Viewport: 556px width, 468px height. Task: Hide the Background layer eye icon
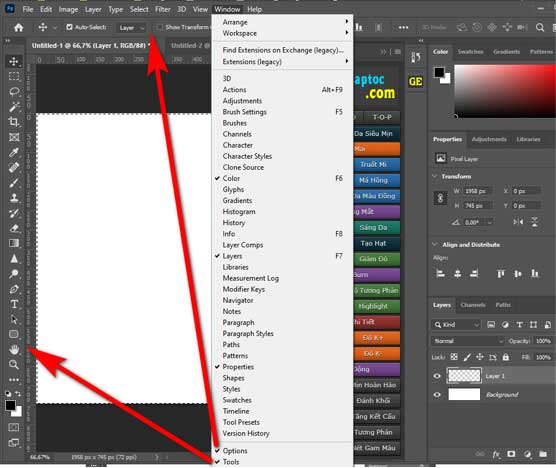(437, 395)
